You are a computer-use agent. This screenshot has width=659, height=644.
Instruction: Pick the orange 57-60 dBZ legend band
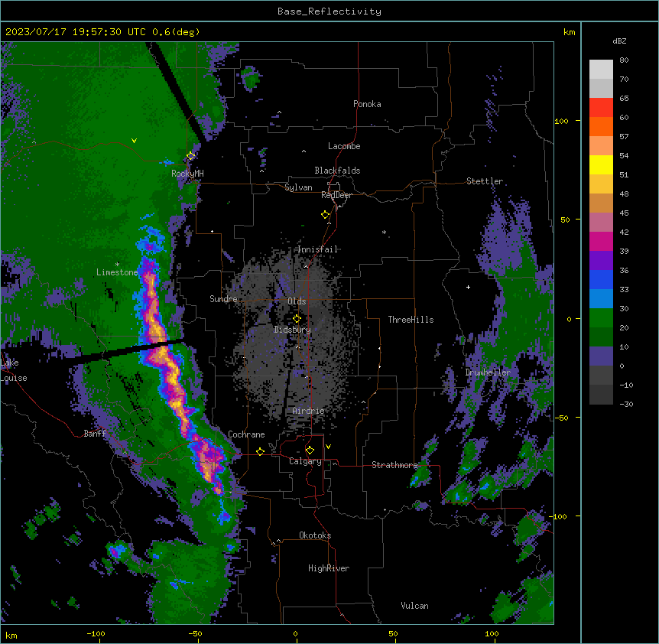click(601, 126)
